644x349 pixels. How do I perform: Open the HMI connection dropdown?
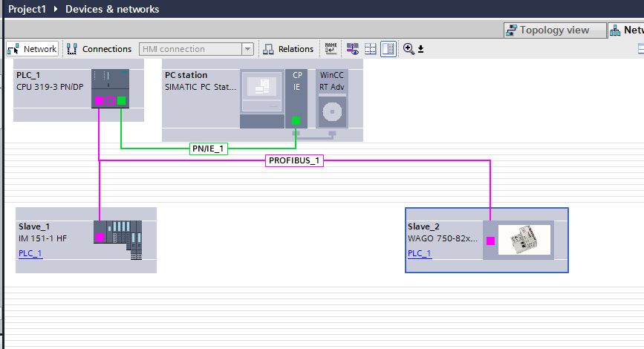click(x=247, y=49)
